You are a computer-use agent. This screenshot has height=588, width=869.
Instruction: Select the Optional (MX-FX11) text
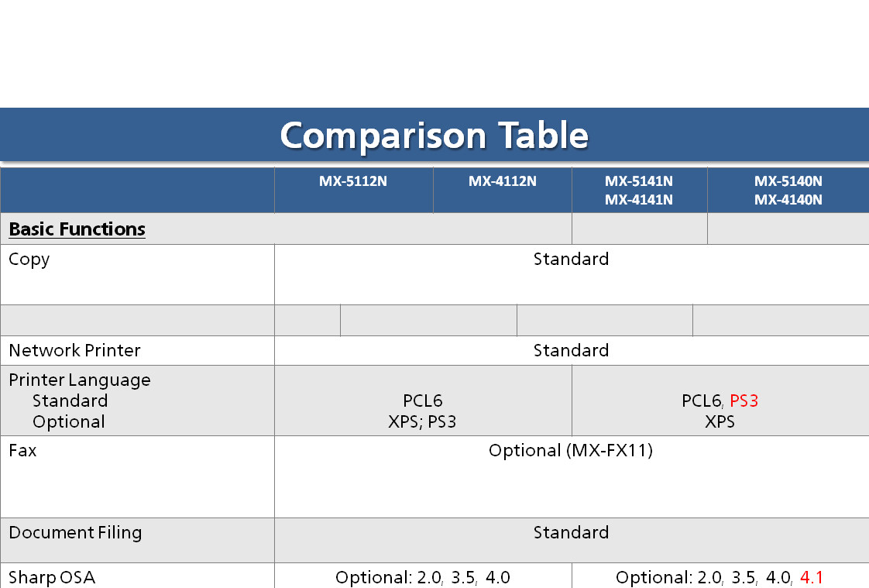(x=571, y=450)
